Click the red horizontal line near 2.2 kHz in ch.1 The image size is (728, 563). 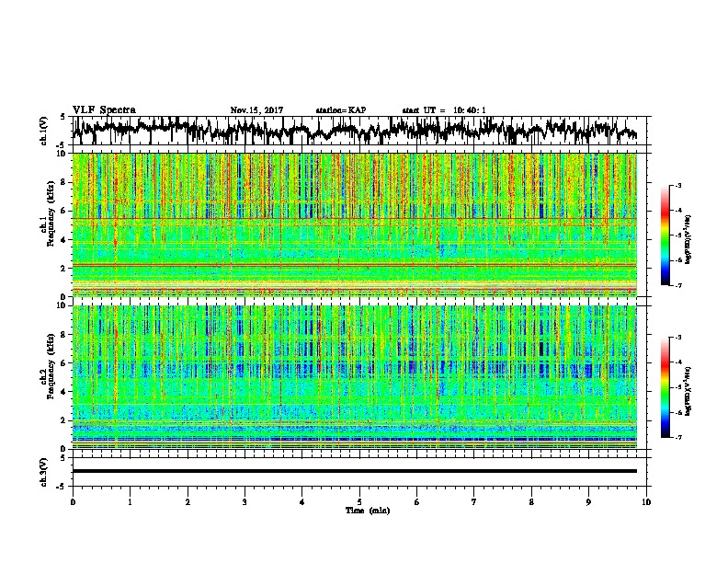coord(355,265)
